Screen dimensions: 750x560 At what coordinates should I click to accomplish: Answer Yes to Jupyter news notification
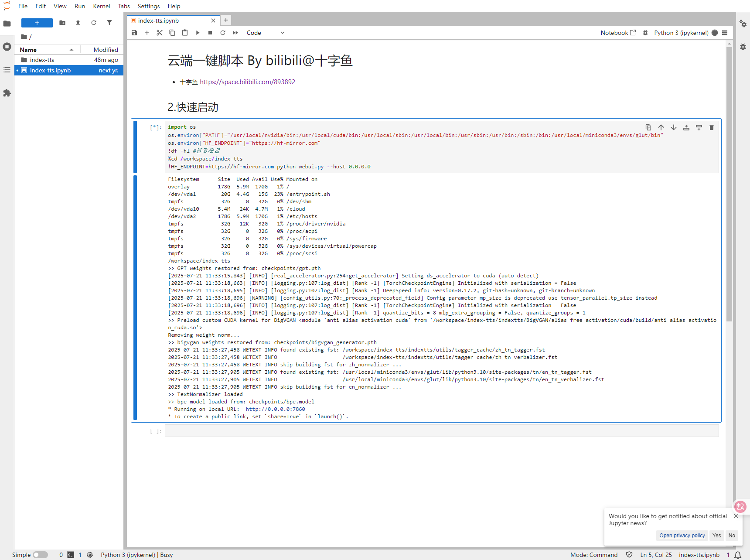[717, 536]
